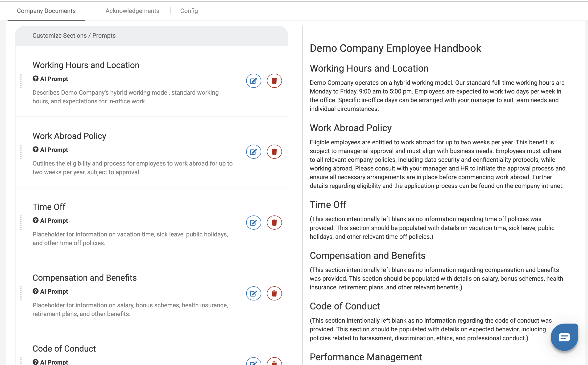
Task: Select the Company Documents tab
Action: pos(46,11)
